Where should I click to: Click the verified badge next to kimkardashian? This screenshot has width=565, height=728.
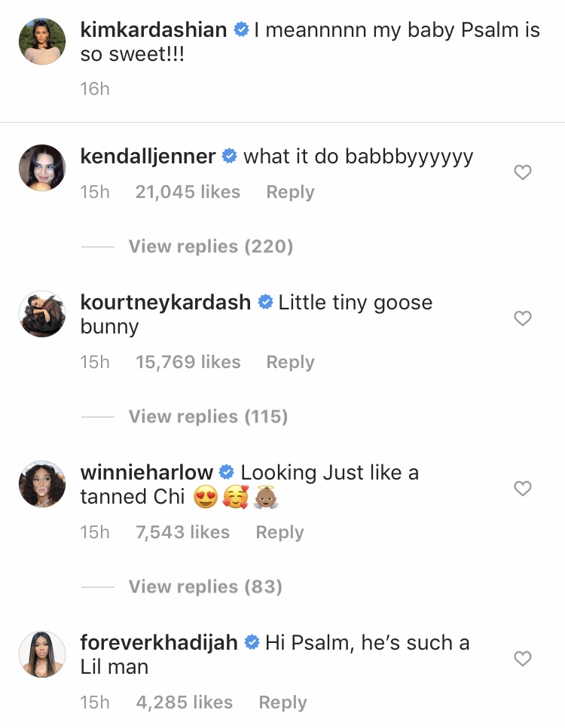(240, 29)
